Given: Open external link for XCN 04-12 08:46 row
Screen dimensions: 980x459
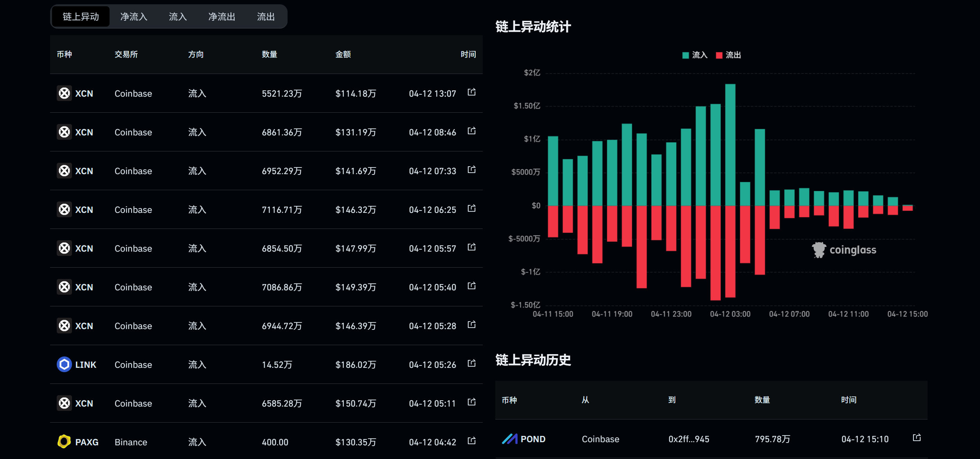Looking at the screenshot, I should tap(471, 131).
